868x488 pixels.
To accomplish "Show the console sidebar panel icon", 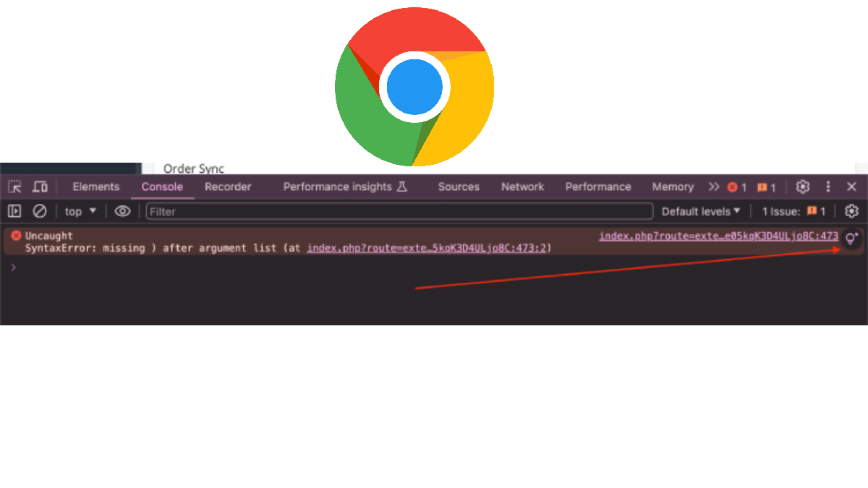I will click(14, 211).
